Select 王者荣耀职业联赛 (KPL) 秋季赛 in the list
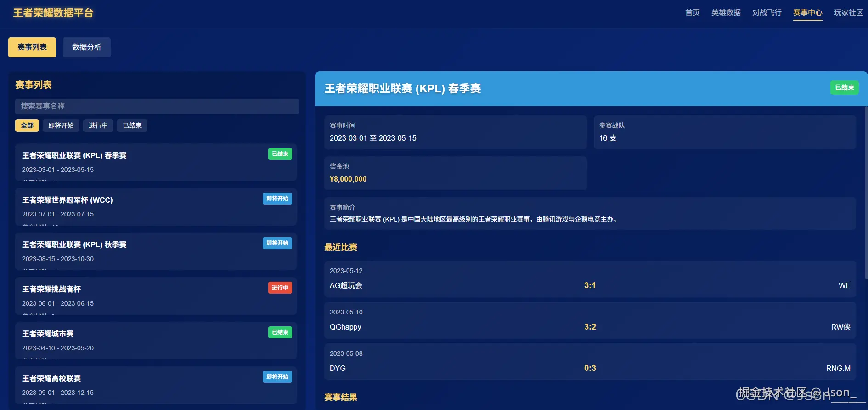 click(156, 251)
